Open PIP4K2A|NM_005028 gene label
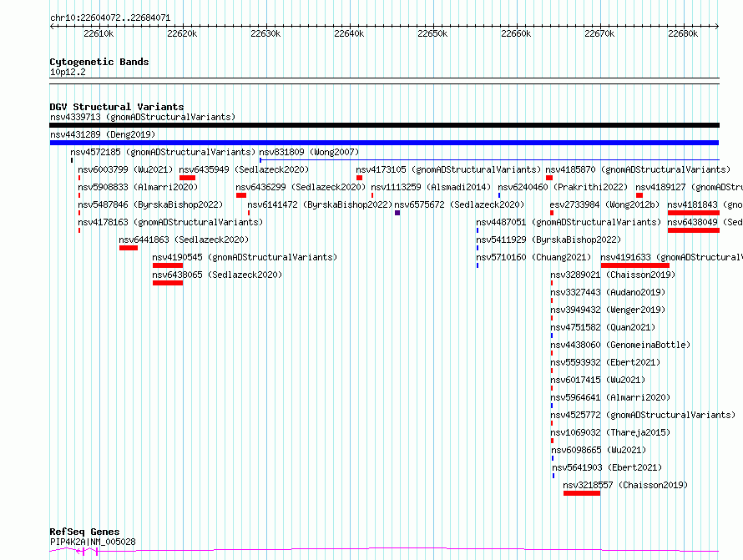743x560 pixels. pos(93,542)
